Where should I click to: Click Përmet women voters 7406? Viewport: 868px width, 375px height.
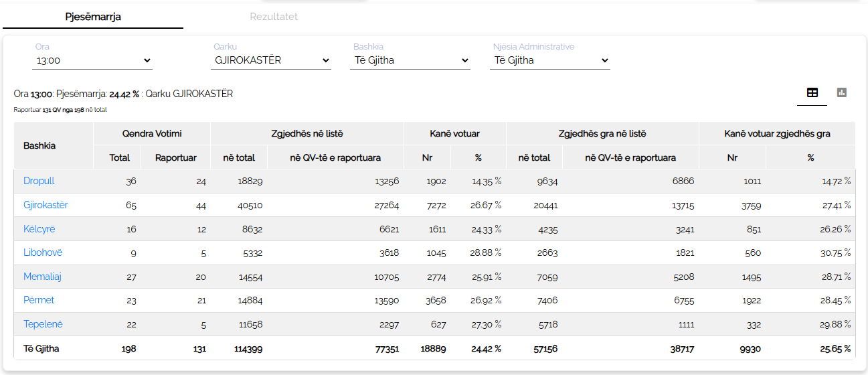pos(547,301)
